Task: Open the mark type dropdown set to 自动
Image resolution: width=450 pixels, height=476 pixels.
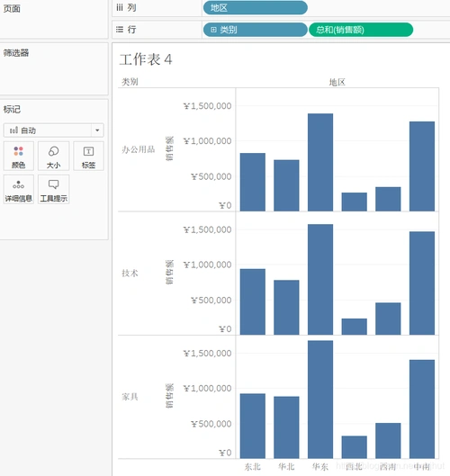Action: click(54, 130)
